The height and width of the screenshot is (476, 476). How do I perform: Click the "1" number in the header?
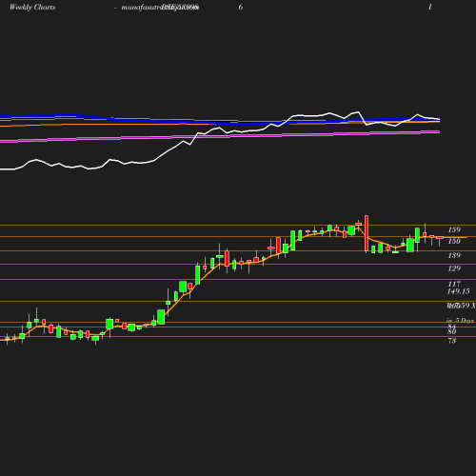430,7
